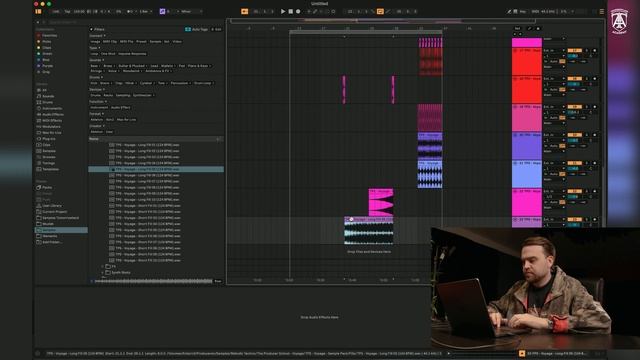Open the 1 Bar quantization menu
640x360 pixels.
[x=145, y=11]
